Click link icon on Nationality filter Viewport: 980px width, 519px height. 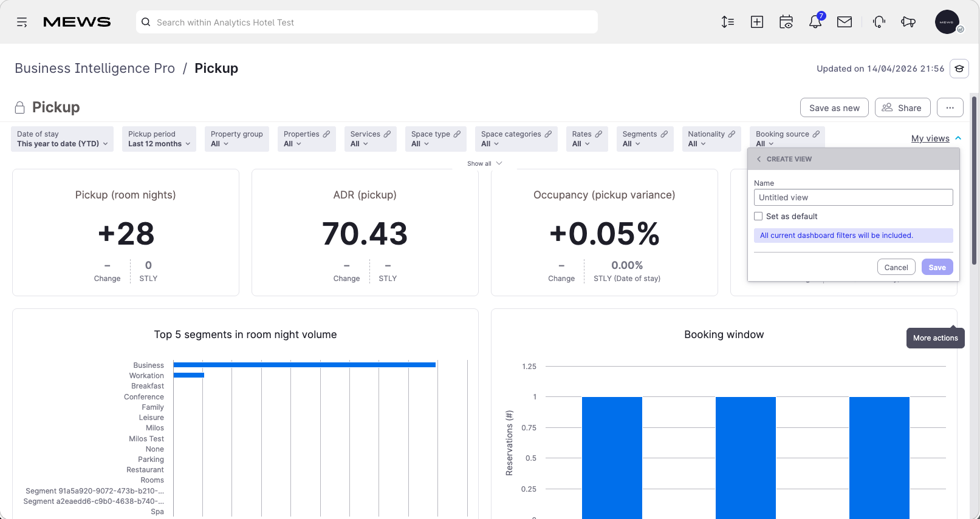click(x=732, y=134)
